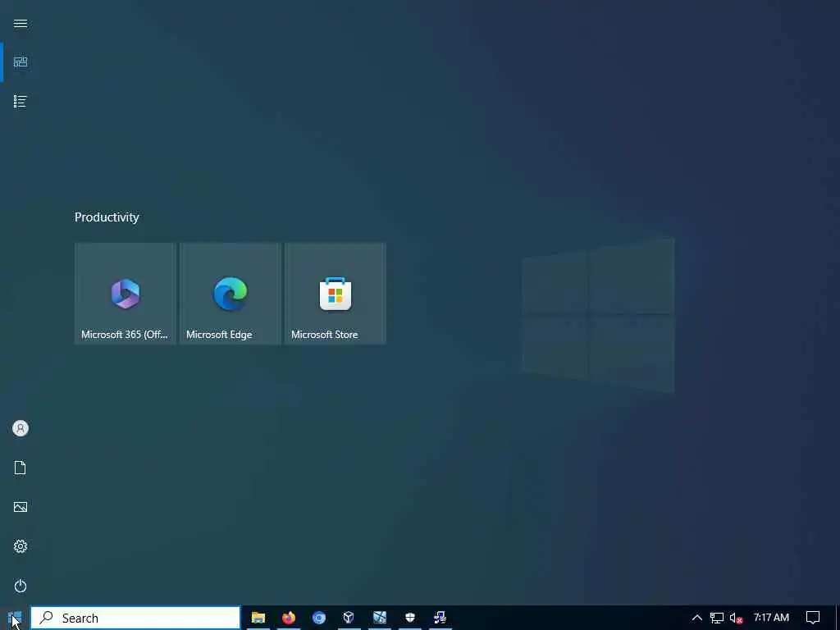Open the Power options menu
This screenshot has width=840, height=630.
click(21, 586)
